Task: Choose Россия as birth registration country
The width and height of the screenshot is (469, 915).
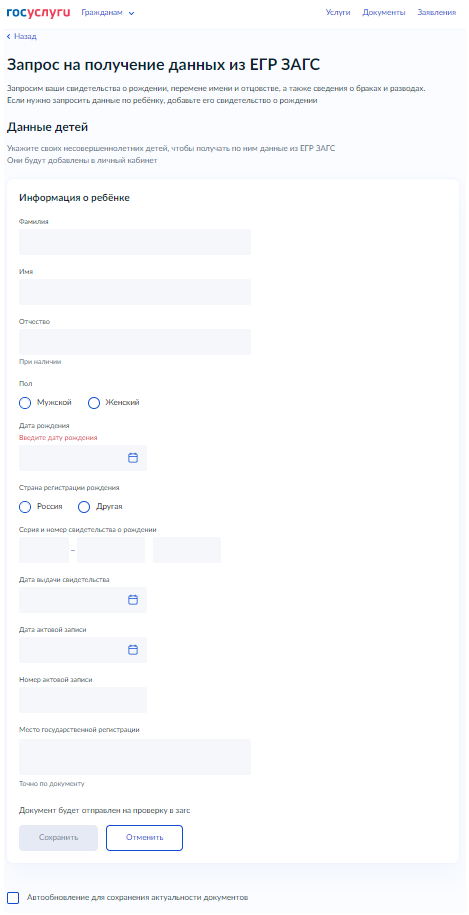Action: [x=25, y=507]
